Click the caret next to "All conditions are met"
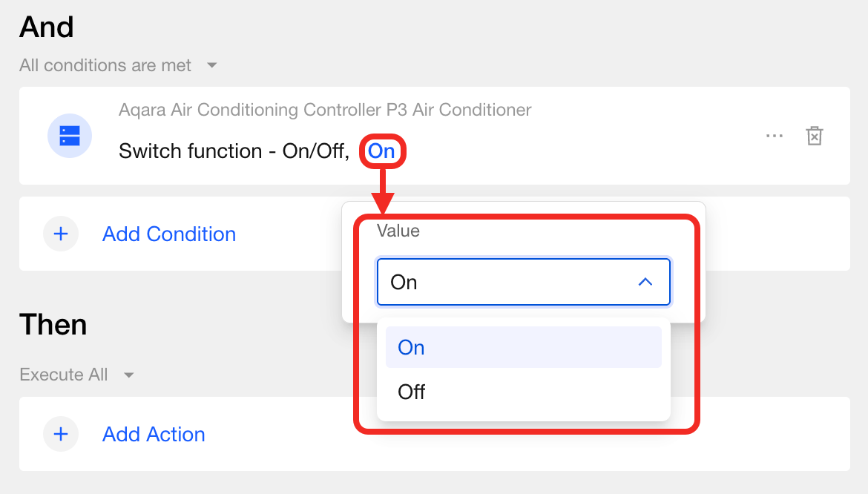Viewport: 868px width, 494px height. pos(211,65)
